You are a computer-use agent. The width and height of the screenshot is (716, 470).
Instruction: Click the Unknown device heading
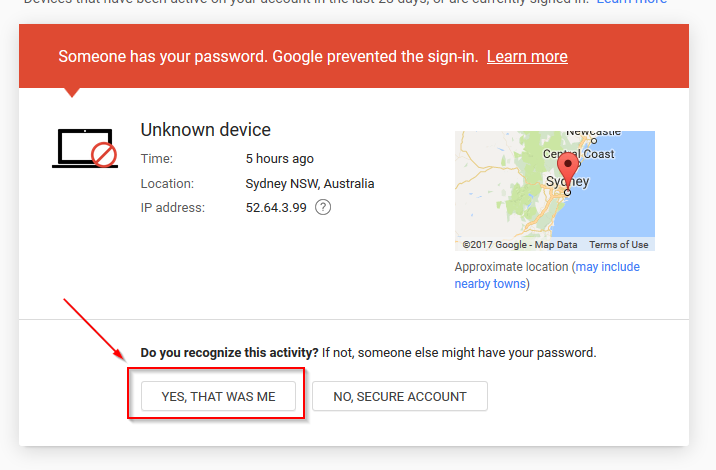coord(205,130)
